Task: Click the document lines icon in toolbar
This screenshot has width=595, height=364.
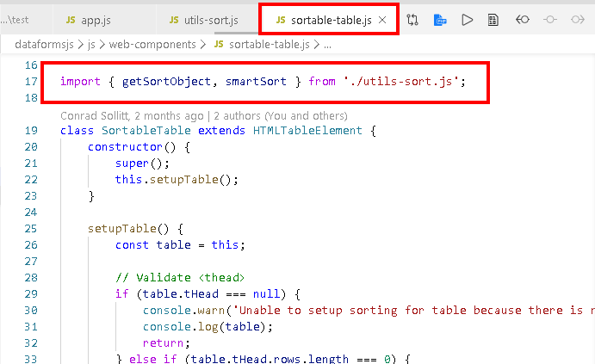Action: pyautogui.click(x=493, y=20)
